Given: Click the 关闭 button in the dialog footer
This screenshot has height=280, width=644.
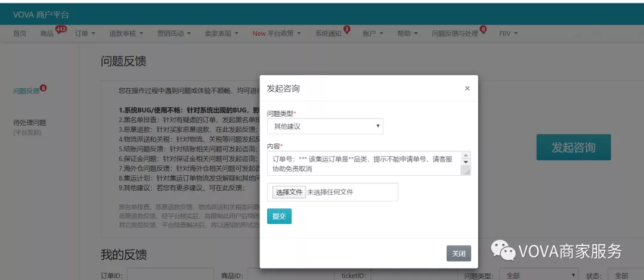Looking at the screenshot, I should point(459,254).
